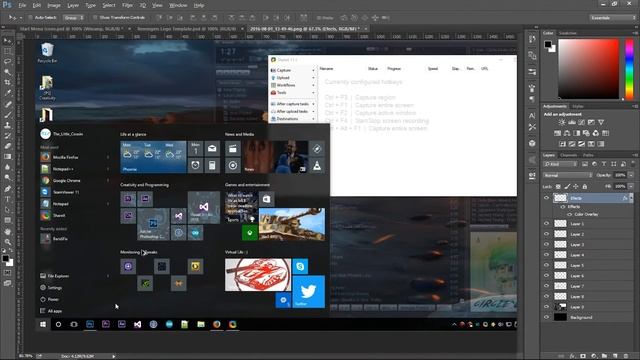
Task: Create a new group with folder icon
Action: coord(604,356)
